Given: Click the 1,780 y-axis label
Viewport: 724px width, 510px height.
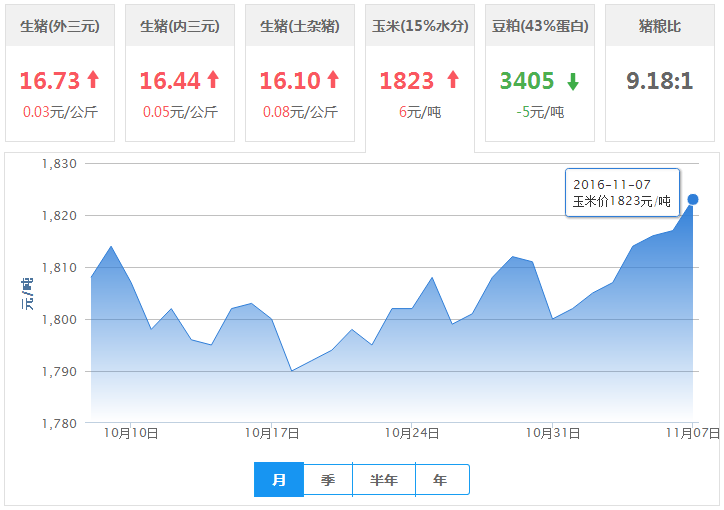Looking at the screenshot, I should click(59, 423).
